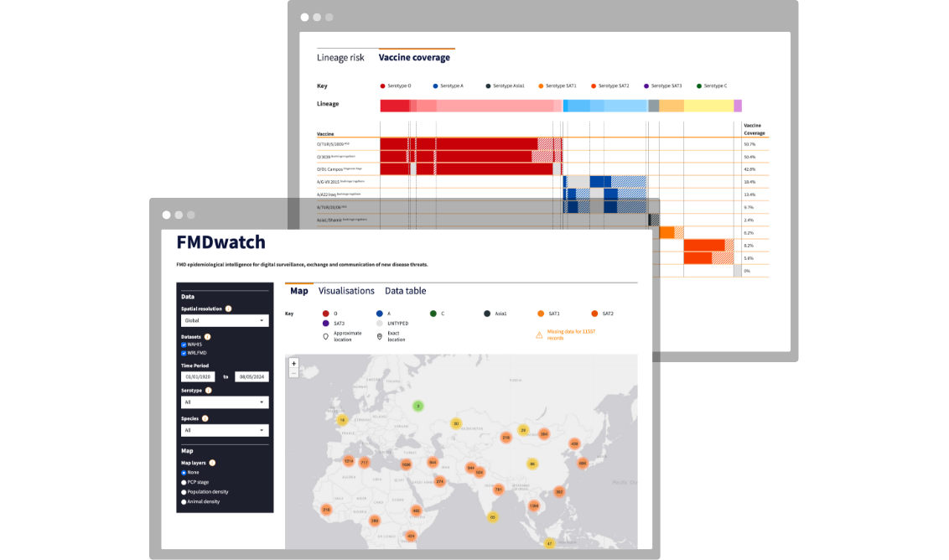This screenshot has width=949, height=560.
Task: Open the Spatial resolution Global dropdown
Action: click(x=225, y=321)
